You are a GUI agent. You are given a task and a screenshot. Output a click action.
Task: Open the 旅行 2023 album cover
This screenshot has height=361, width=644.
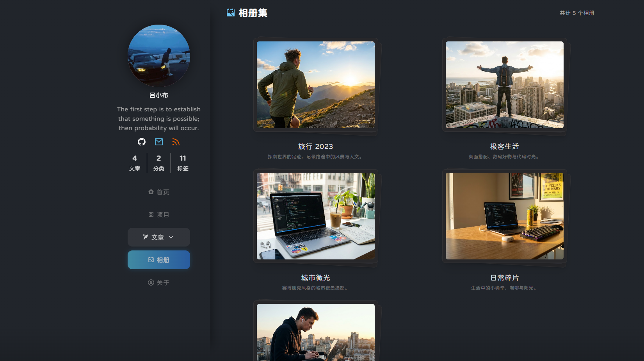click(315, 85)
